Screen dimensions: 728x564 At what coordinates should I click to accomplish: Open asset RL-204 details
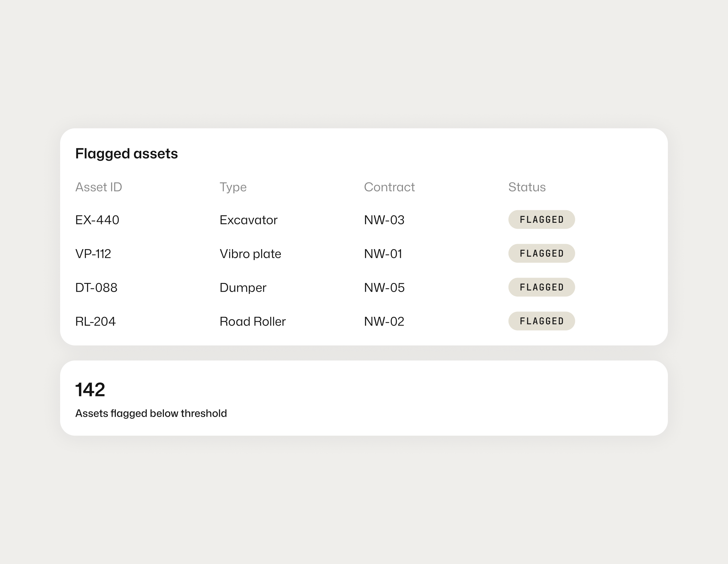95,321
